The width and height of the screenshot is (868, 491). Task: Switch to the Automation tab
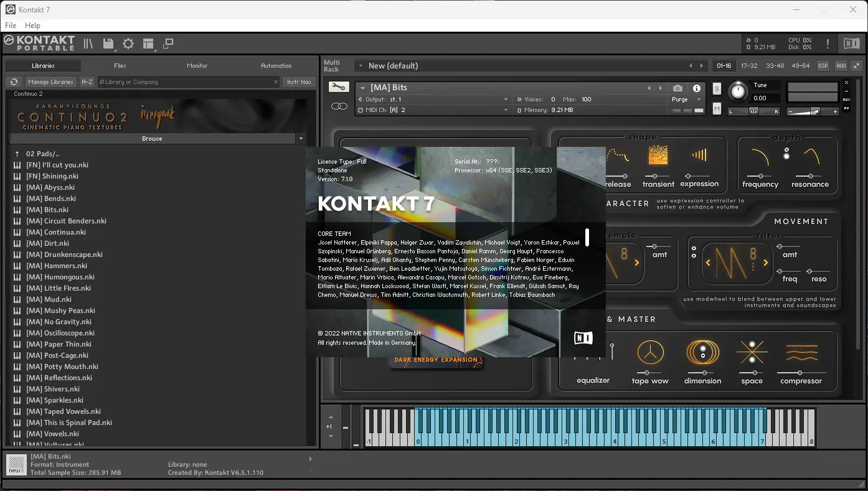(x=276, y=65)
